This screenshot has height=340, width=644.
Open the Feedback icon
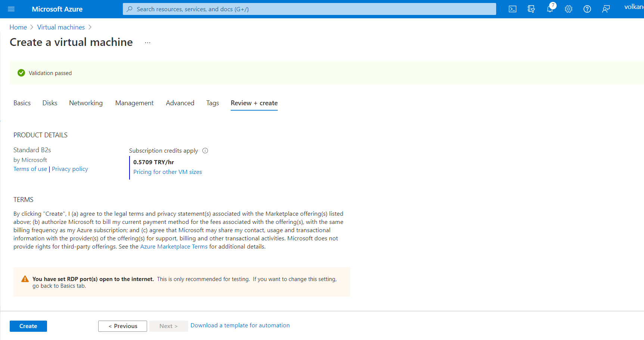(x=606, y=9)
